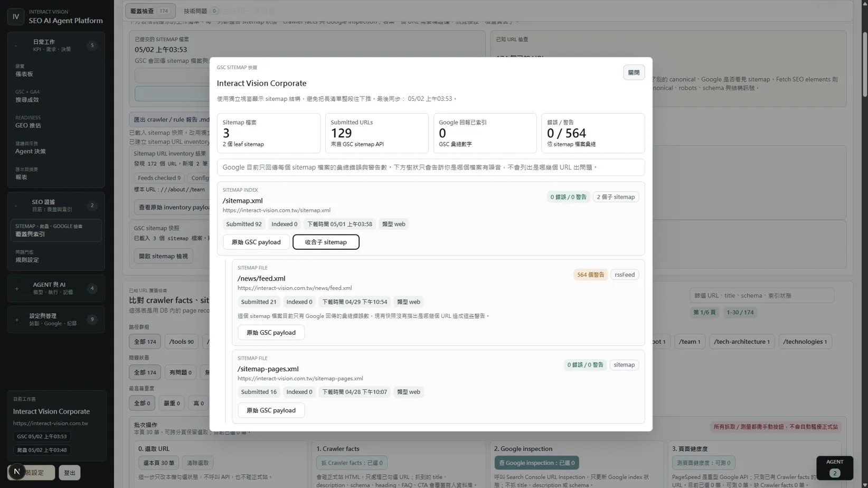Select the 全部 0 severity chip
This screenshot has height=488, width=868.
pyautogui.click(x=142, y=403)
